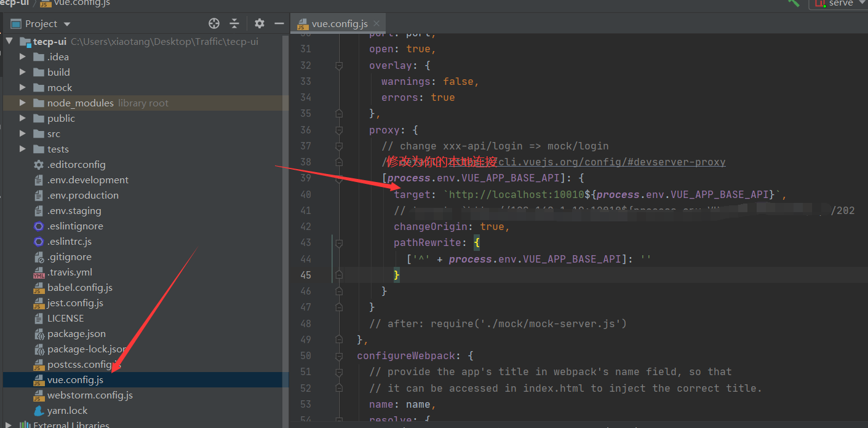Click the 'name: name' code line
Screen dimensions: 868x428
pyautogui.click(x=403, y=404)
